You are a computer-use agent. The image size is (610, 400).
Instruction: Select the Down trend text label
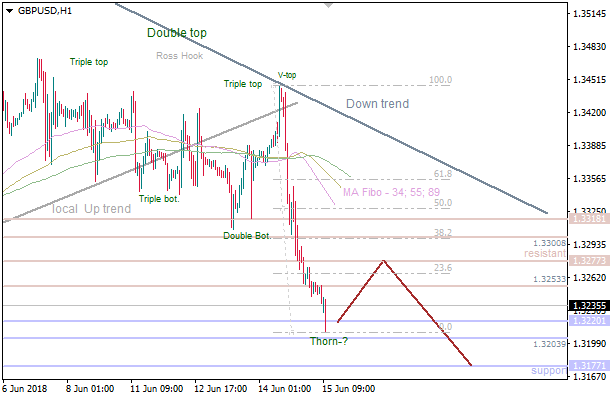(x=377, y=104)
